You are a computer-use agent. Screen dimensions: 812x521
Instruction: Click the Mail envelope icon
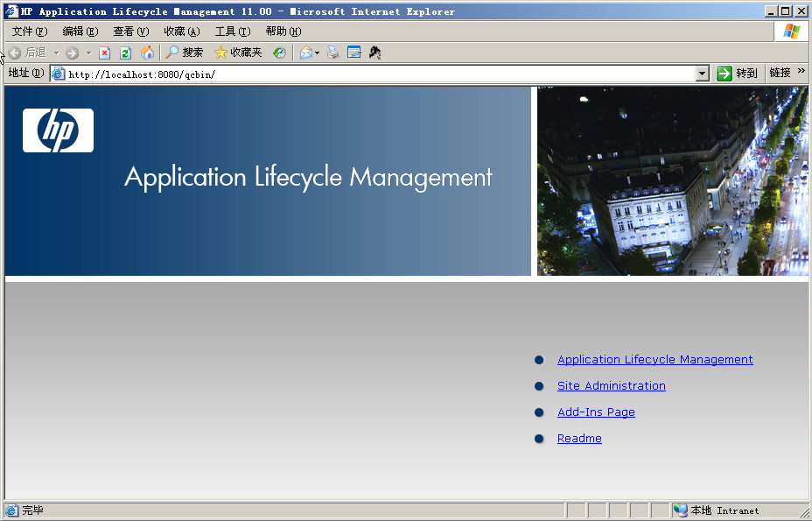pos(306,53)
